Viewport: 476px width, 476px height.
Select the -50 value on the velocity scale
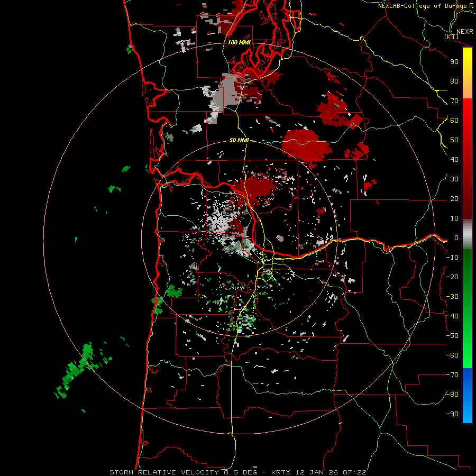click(452, 336)
